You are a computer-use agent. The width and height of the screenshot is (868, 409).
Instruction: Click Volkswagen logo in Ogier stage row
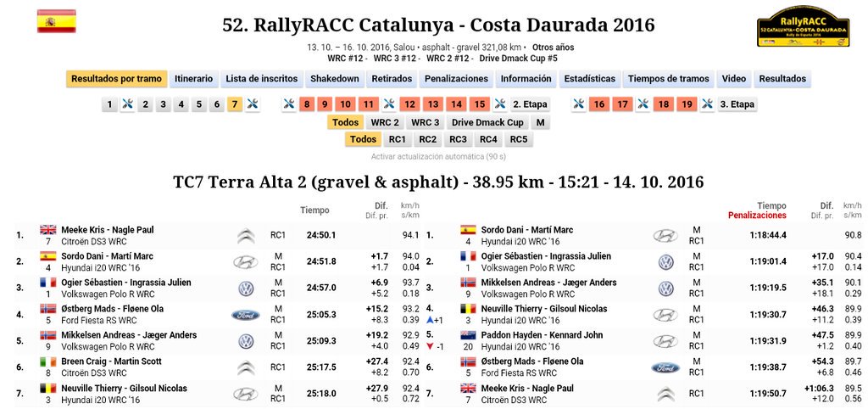246,289
